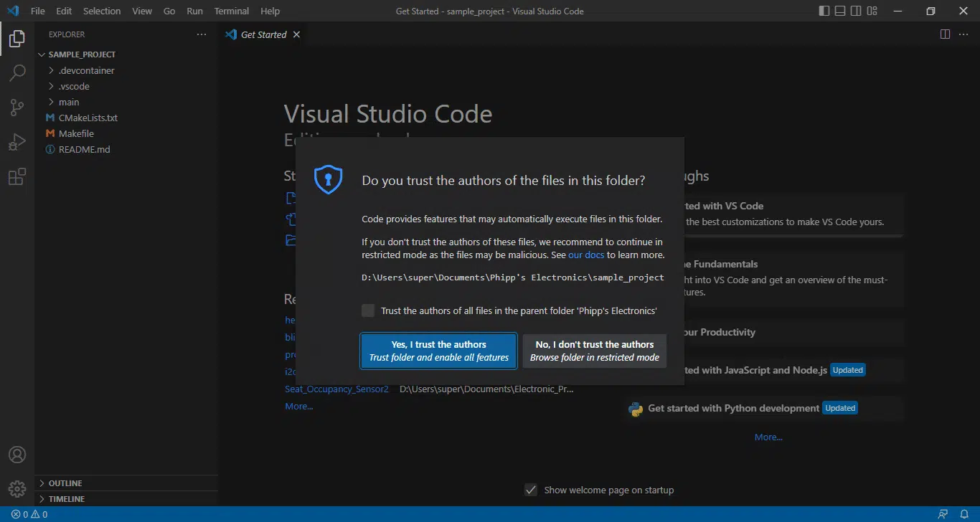
Task: Select the Get Started tab
Action: [263, 34]
